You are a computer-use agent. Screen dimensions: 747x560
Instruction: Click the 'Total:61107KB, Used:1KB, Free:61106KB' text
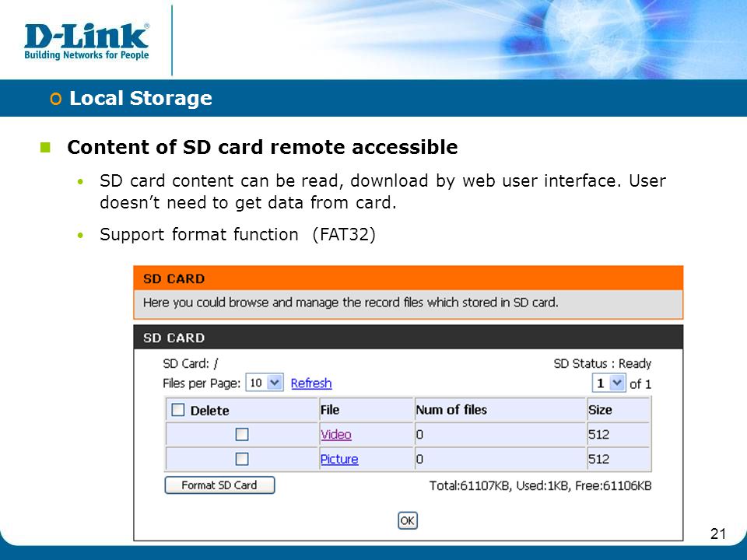tap(540, 485)
